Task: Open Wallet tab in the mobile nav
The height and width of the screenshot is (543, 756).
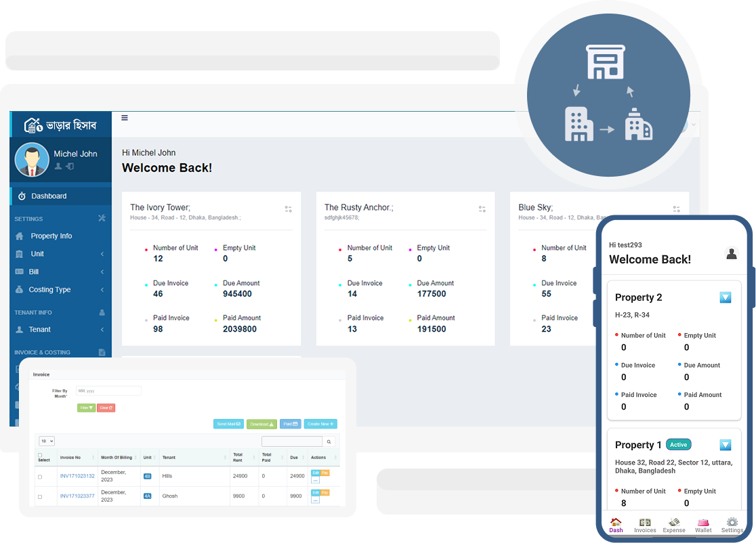Action: coord(703,525)
